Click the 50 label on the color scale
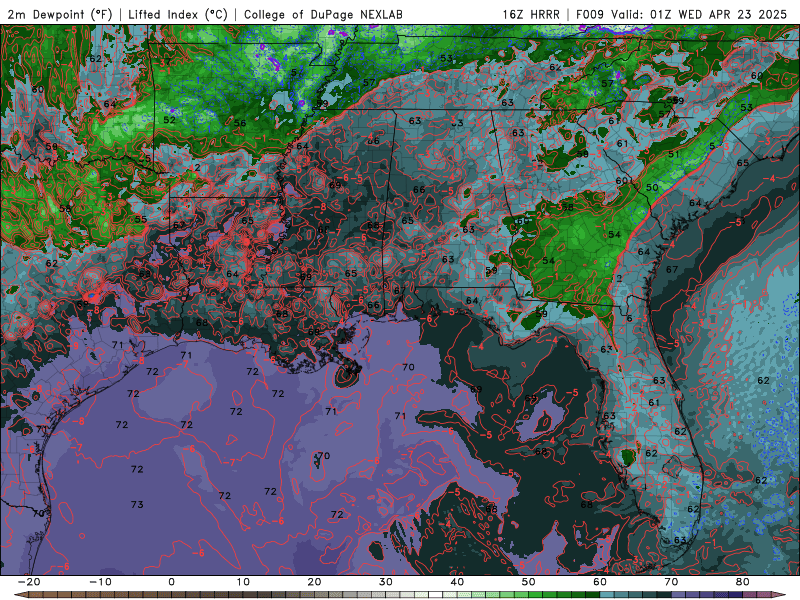The image size is (800, 600). point(529,582)
